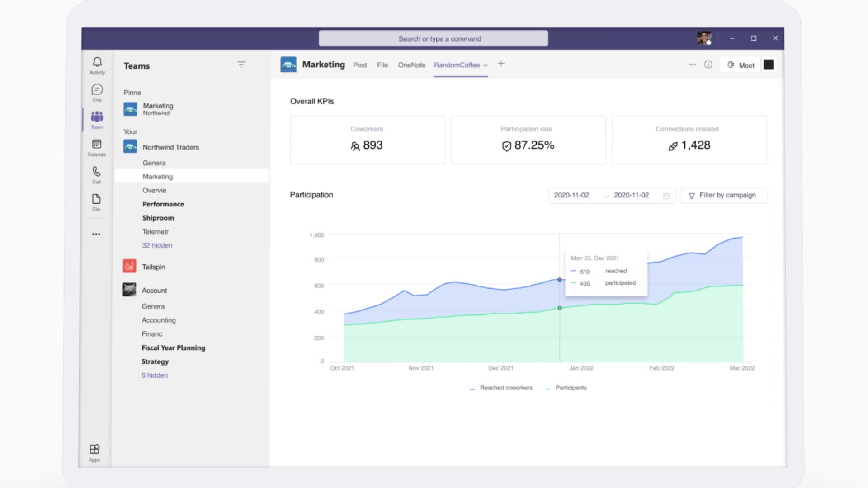The height and width of the screenshot is (488, 868).
Task: Click the Marketing channel car icon in header
Action: [x=288, y=65]
